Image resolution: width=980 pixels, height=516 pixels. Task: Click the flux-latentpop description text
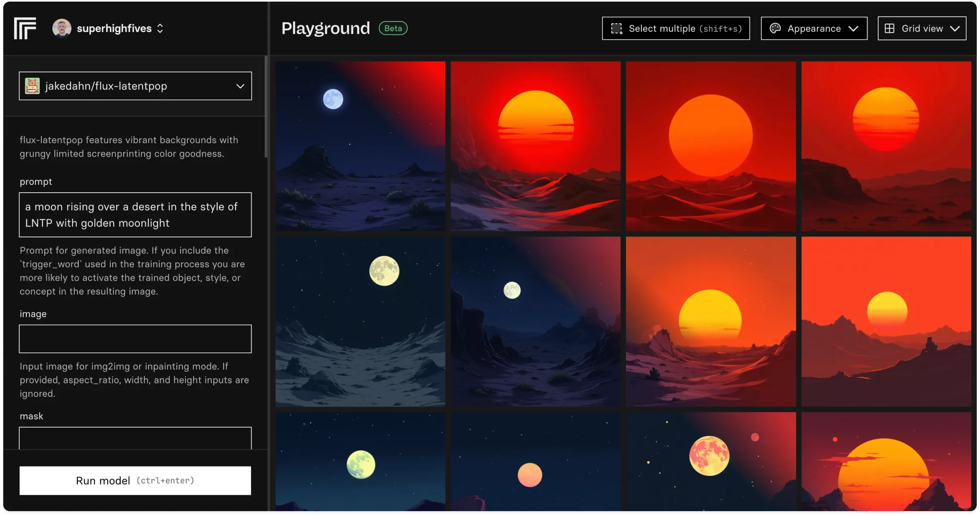(x=129, y=147)
